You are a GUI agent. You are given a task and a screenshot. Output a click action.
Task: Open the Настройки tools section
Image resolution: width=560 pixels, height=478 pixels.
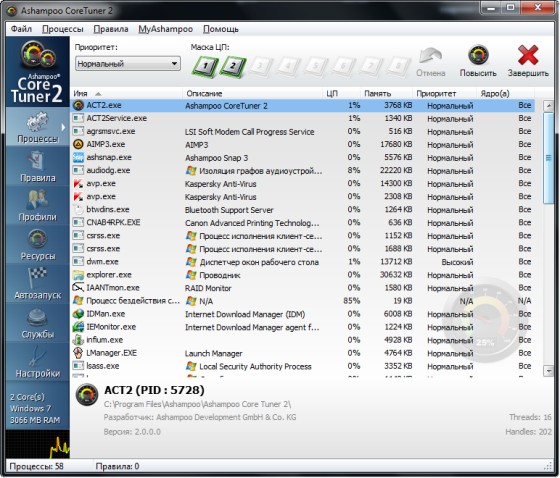click(38, 362)
